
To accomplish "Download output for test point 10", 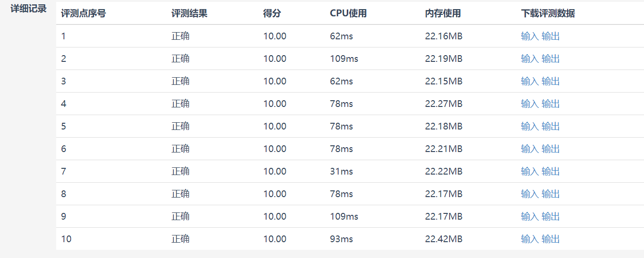I will 551,239.
